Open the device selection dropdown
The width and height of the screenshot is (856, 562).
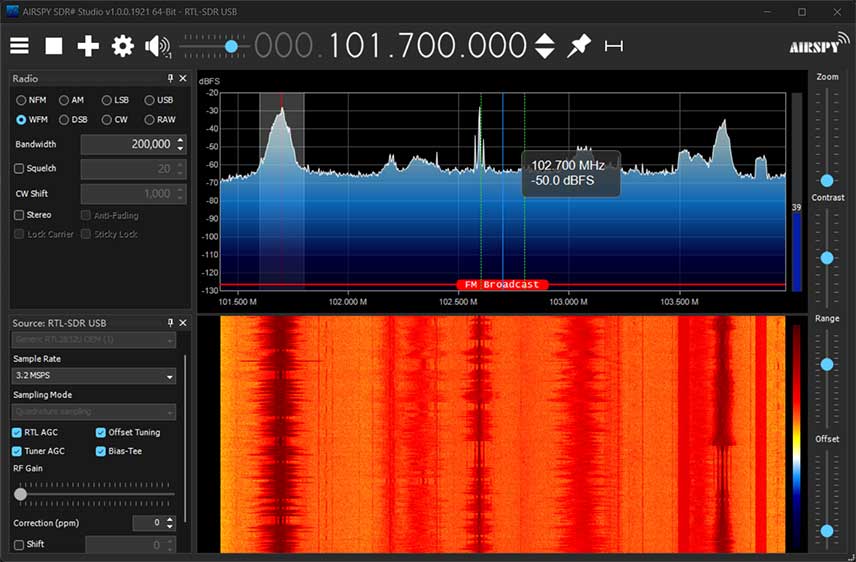click(x=94, y=340)
